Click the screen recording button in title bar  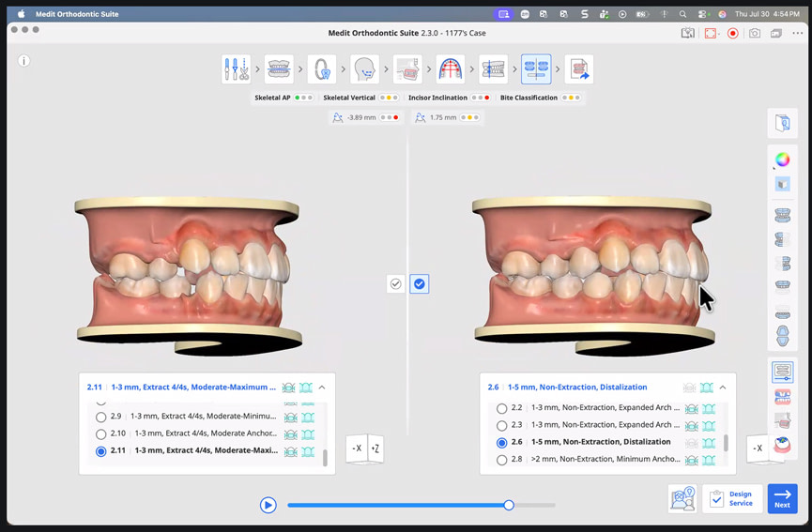pyautogui.click(x=732, y=34)
